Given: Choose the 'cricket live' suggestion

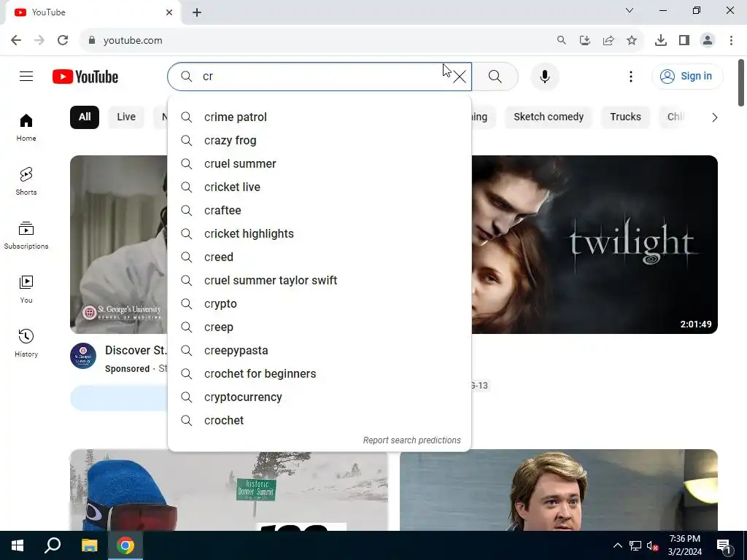Looking at the screenshot, I should click(x=320, y=187).
